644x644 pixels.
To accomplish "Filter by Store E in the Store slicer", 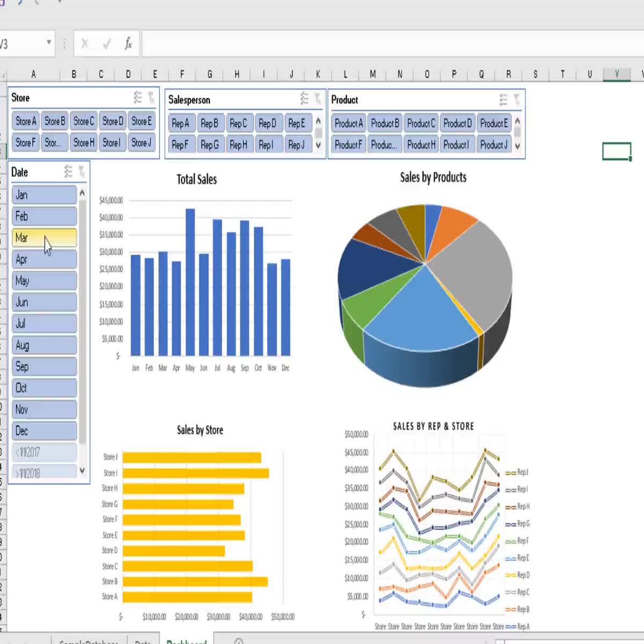I will (141, 121).
